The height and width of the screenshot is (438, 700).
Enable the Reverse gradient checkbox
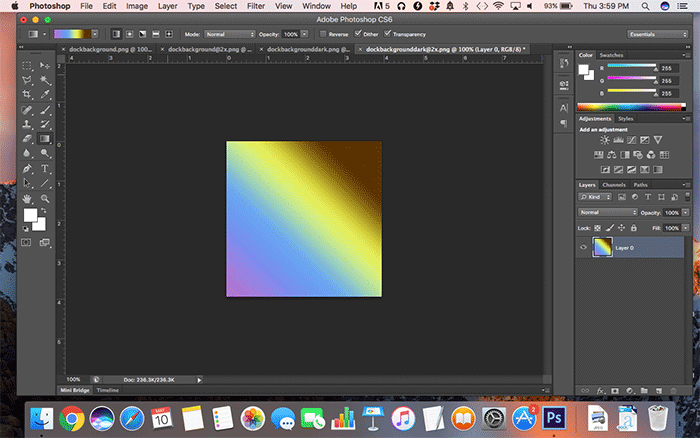[x=324, y=34]
